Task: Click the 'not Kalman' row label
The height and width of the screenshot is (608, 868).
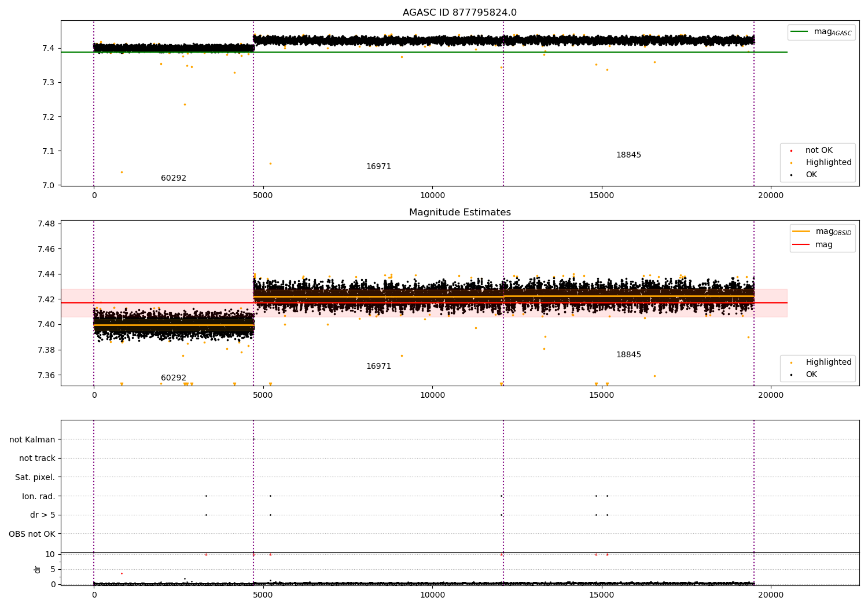Action: pyautogui.click(x=32, y=439)
